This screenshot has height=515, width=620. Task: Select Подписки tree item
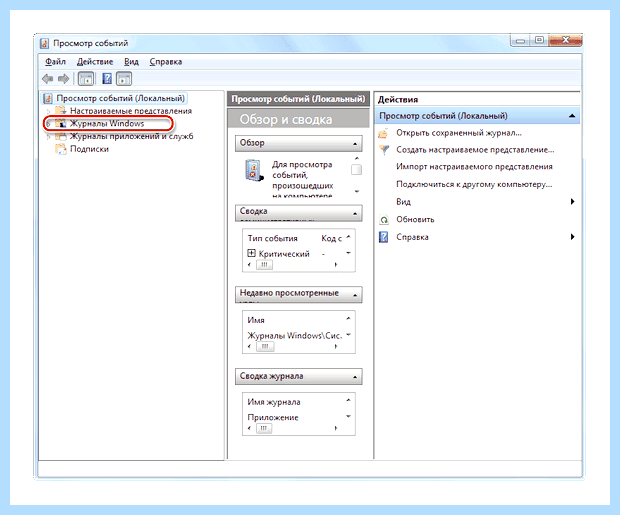click(x=89, y=149)
